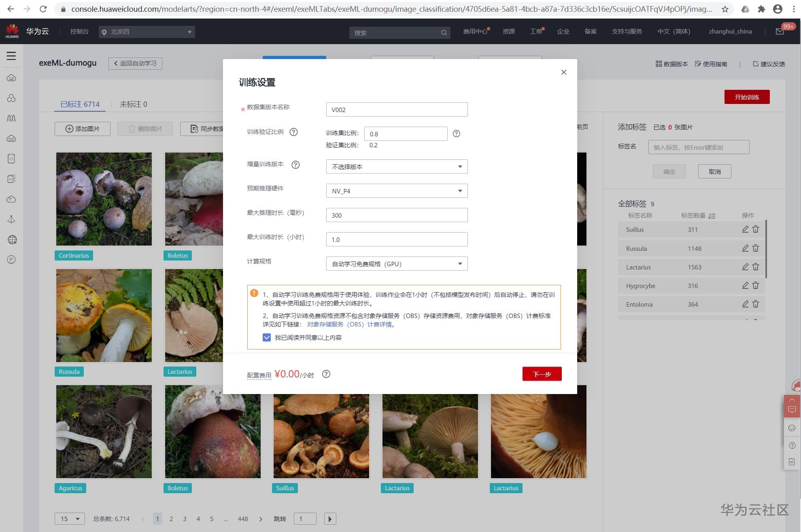
Task: Show help for configuration cost
Action: [326, 374]
